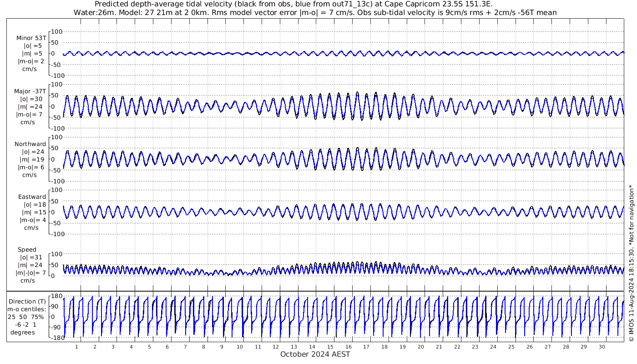Image resolution: width=637 pixels, height=364 pixels.
Task: Click "|m| =24" in the Speed panel
Action: pyautogui.click(x=31, y=265)
